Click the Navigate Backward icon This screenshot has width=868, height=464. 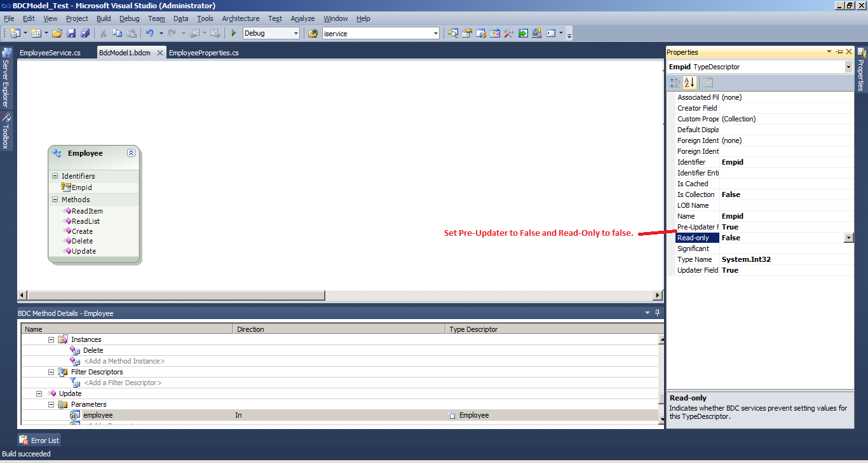coord(194,33)
